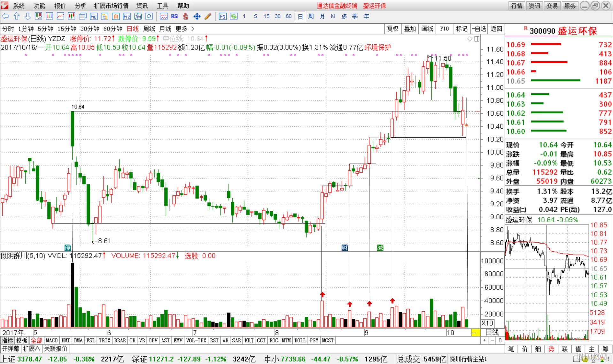Click the 关联报价 related quotes button

pyautogui.click(x=56, y=348)
